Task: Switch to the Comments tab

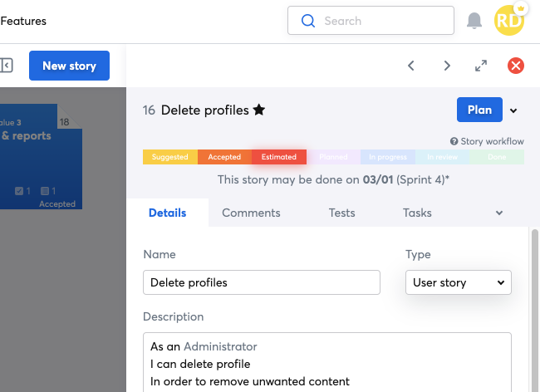Action: point(251,213)
